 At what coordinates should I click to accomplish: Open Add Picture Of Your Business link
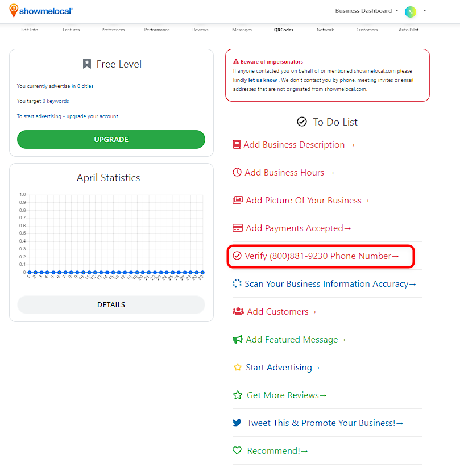pos(308,200)
